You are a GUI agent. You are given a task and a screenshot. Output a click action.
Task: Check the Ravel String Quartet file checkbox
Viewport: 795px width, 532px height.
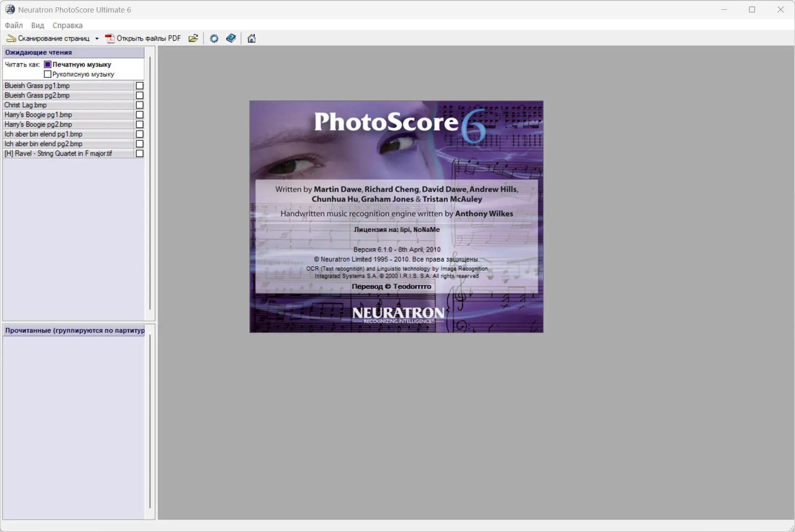pos(140,153)
